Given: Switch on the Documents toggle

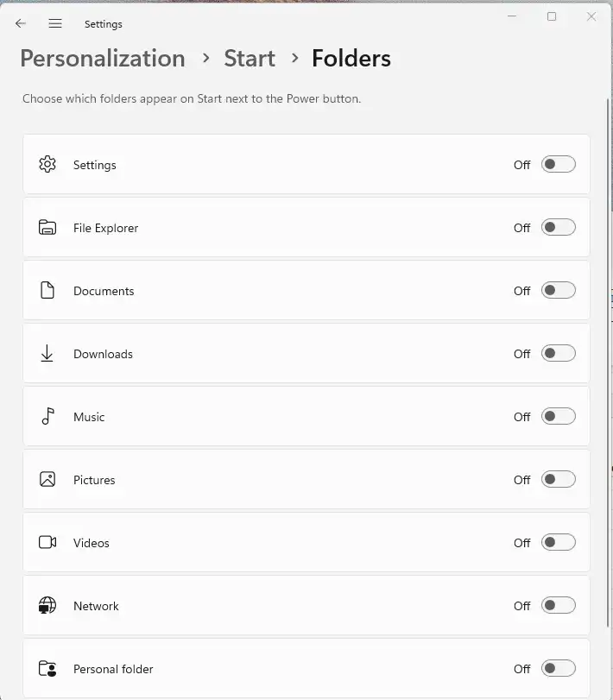Looking at the screenshot, I should pos(558,291).
